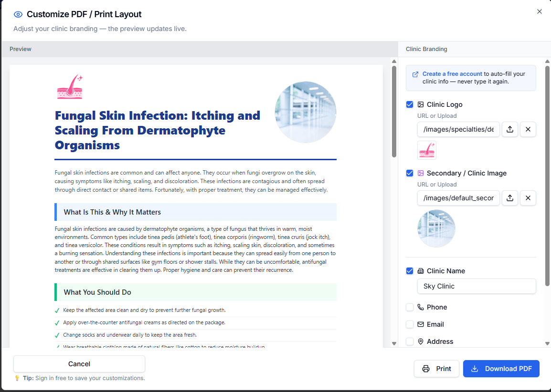Click the What You Should Do heading
The width and height of the screenshot is (551, 392).
(x=195, y=292)
